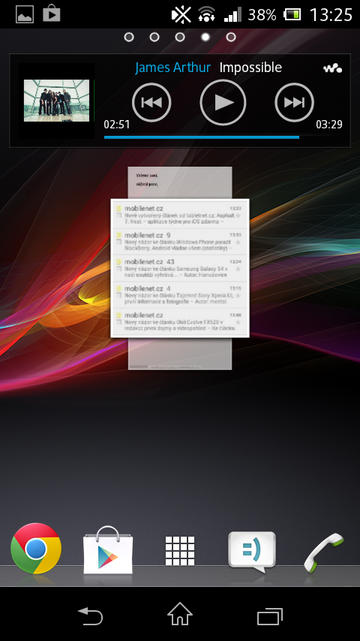Tap the picture notification icon in status bar

click(25, 14)
